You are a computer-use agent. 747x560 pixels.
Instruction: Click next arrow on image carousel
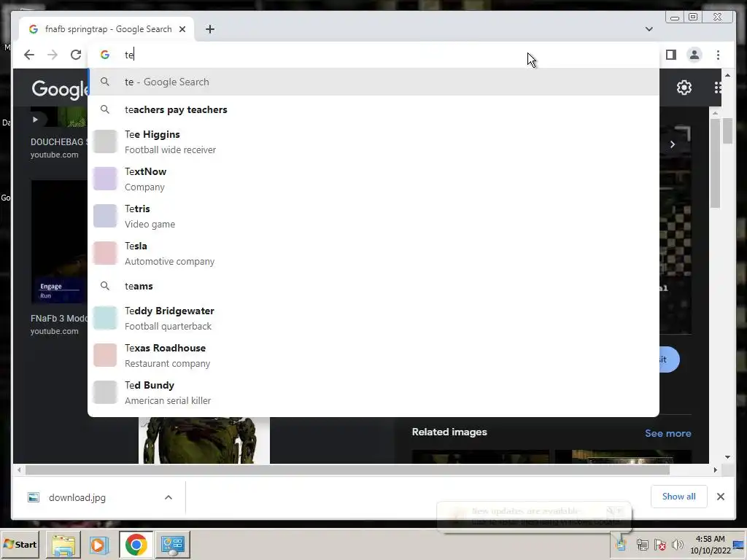pos(672,144)
